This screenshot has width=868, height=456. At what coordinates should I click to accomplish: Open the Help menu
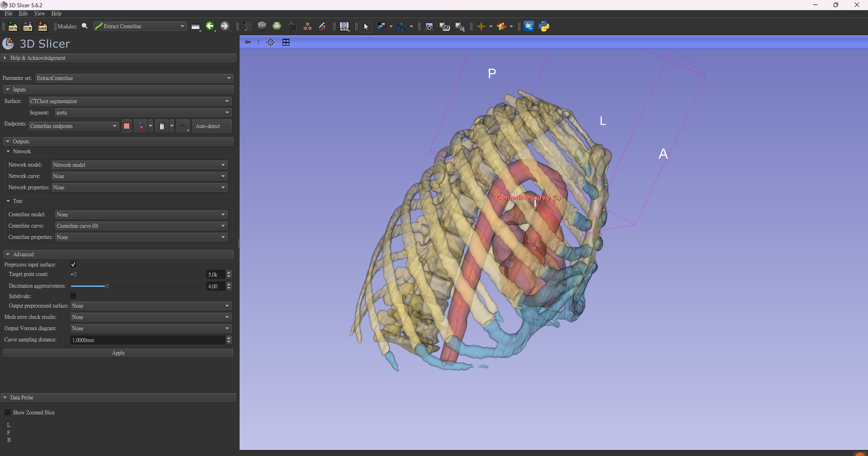(x=56, y=14)
